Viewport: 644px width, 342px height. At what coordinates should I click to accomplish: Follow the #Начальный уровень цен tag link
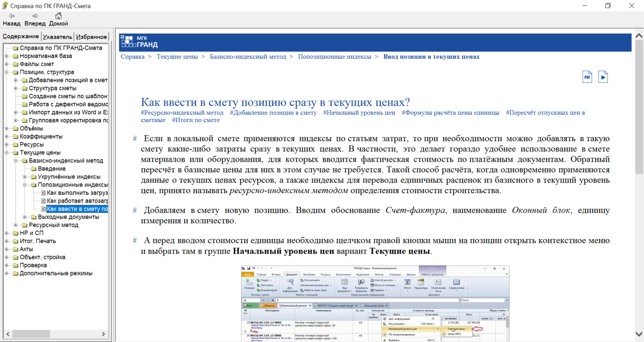[x=359, y=113]
